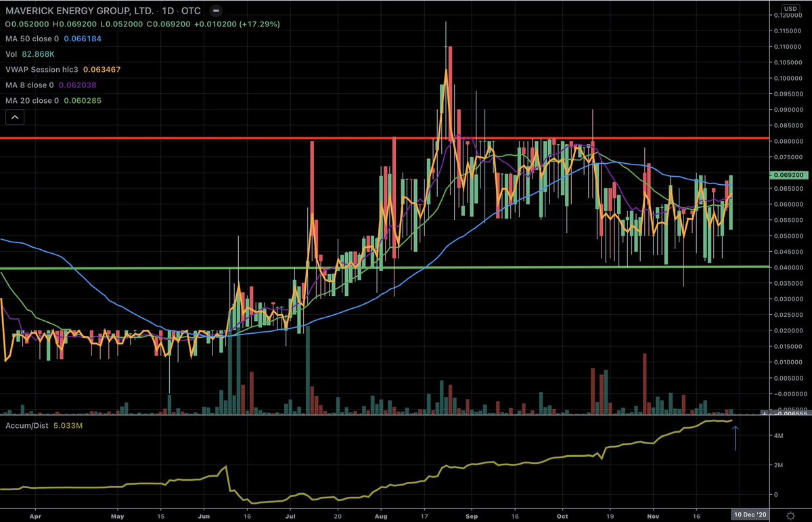The width and height of the screenshot is (812, 522).
Task: Click the Oct label on time axis
Action: coord(563,515)
